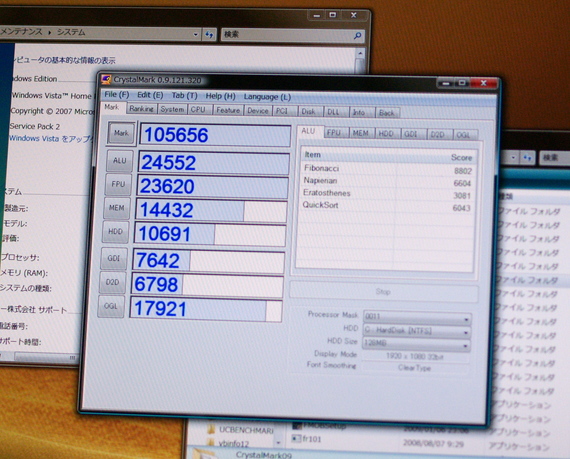
Task: Select the Eratosthenes result row
Action: coord(387,194)
